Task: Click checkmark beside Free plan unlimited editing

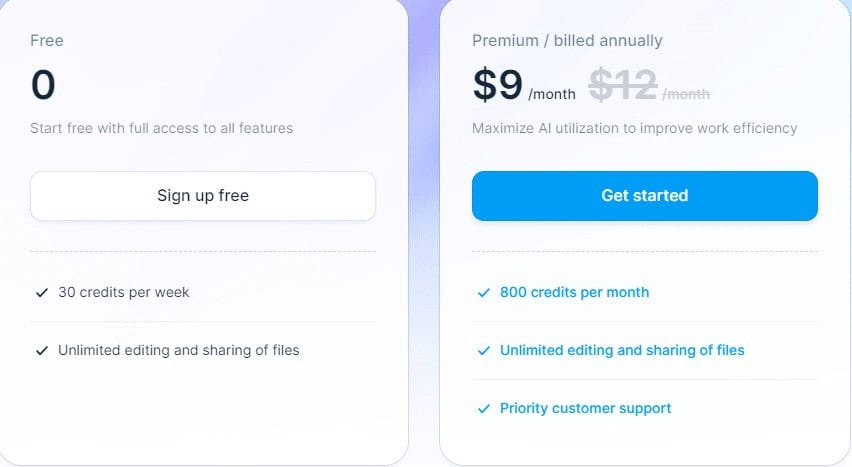Action: (x=42, y=351)
